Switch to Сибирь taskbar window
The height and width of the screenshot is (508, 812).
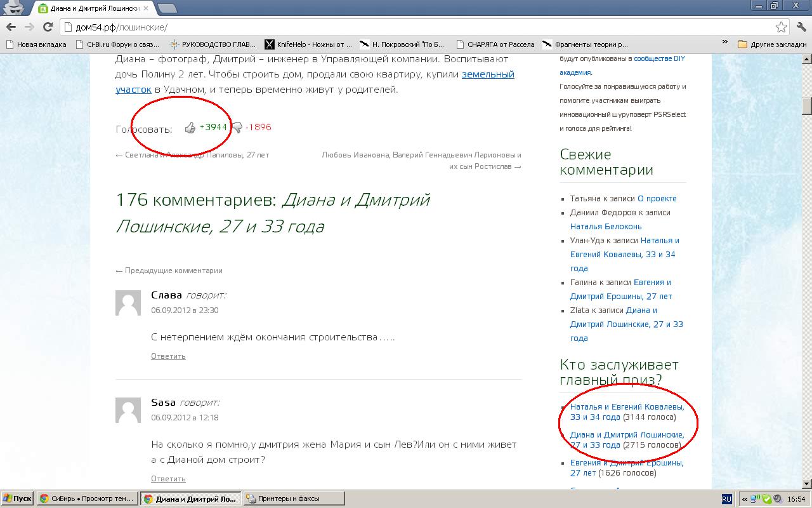coord(86,498)
